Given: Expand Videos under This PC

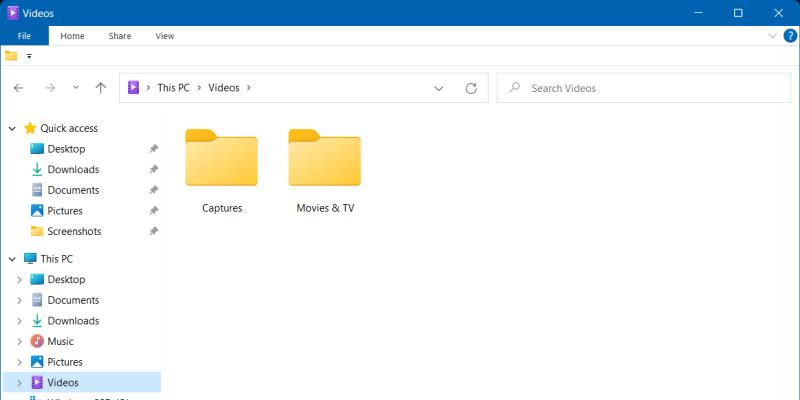Looking at the screenshot, I should [x=19, y=382].
